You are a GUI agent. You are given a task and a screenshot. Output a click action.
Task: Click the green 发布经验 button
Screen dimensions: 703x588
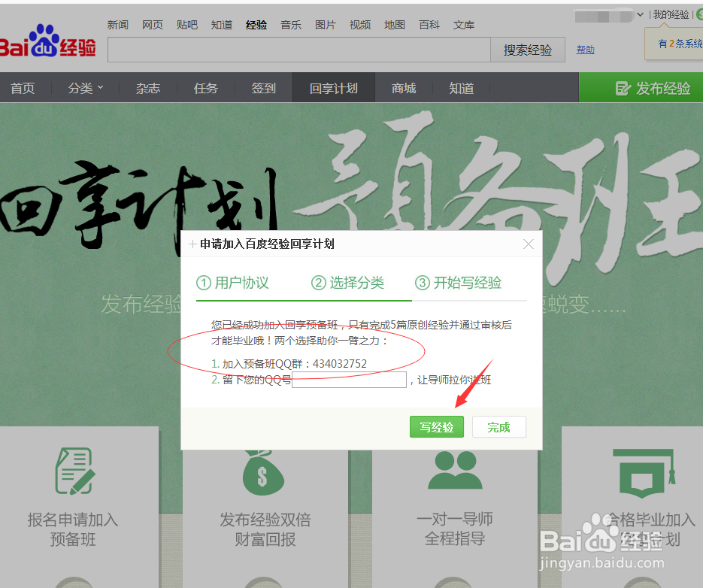[641, 88]
